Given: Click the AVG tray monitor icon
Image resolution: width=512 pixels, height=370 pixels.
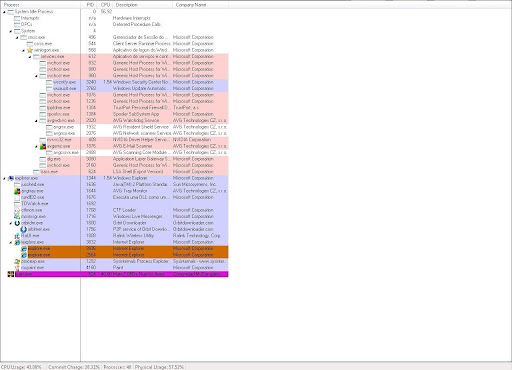Looking at the screenshot, I should click(17, 191).
